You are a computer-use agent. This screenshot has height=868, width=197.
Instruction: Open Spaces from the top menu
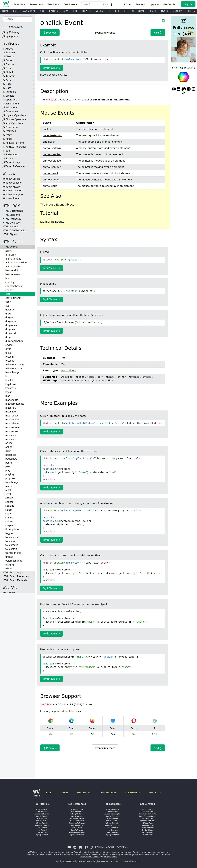click(127, 4)
